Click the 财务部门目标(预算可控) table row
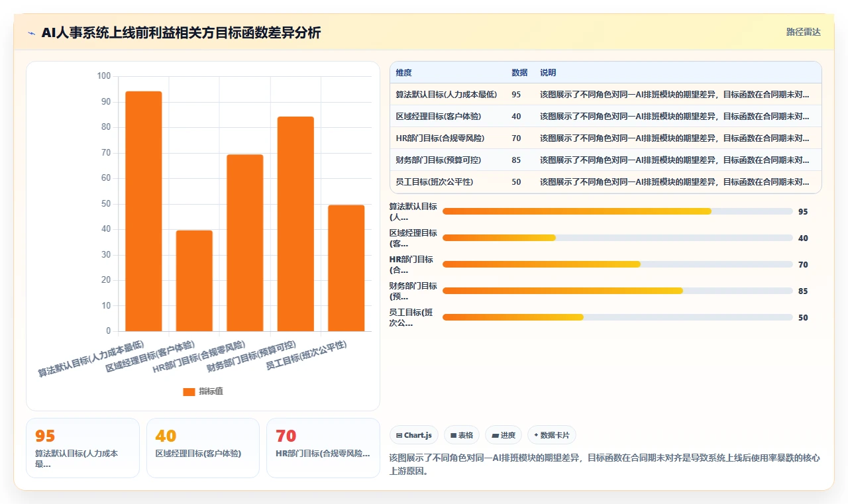Viewport: 848px width, 504px height. point(606,160)
